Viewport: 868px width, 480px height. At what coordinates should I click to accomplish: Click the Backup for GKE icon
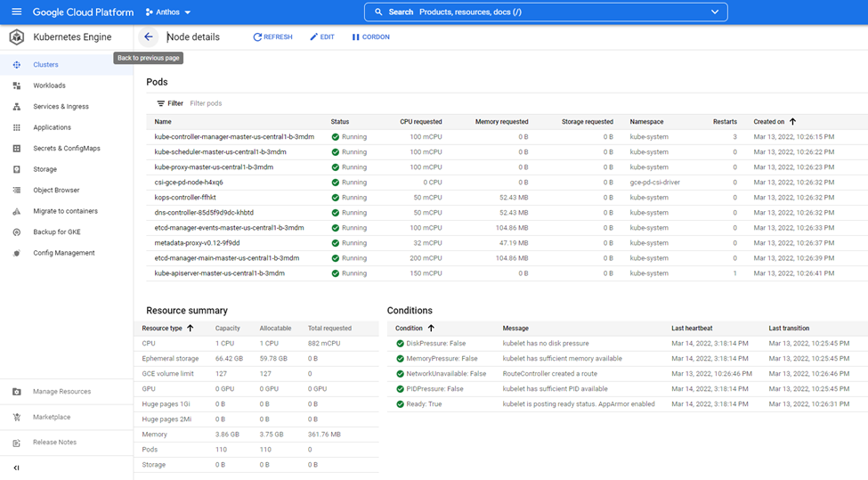click(16, 232)
